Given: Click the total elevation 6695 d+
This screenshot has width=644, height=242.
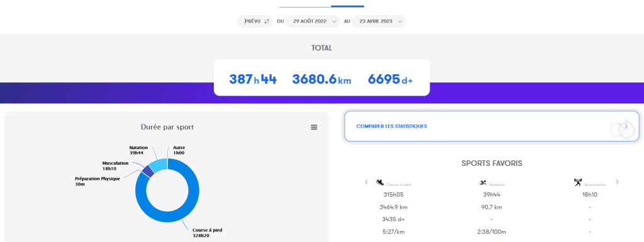Looking at the screenshot, I should point(390,79).
